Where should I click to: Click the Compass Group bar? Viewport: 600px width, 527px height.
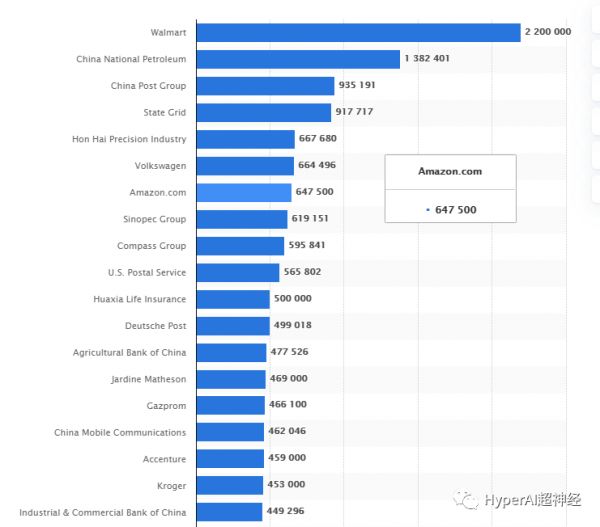pyautogui.click(x=240, y=246)
